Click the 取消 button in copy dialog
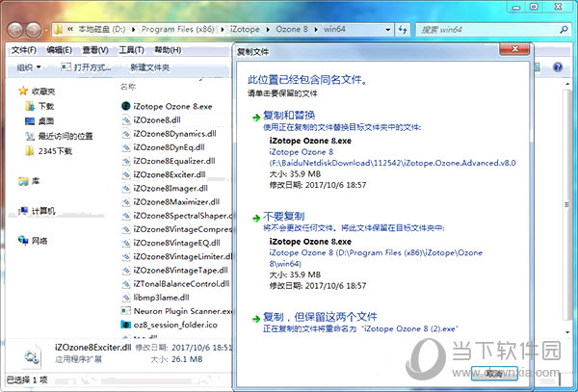Image resolution: width=578 pixels, height=392 pixels. (x=494, y=374)
